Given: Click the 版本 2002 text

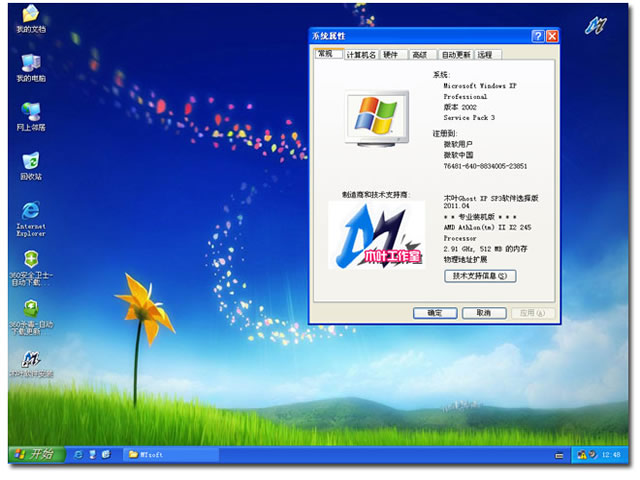Looking at the screenshot, I should [460, 107].
